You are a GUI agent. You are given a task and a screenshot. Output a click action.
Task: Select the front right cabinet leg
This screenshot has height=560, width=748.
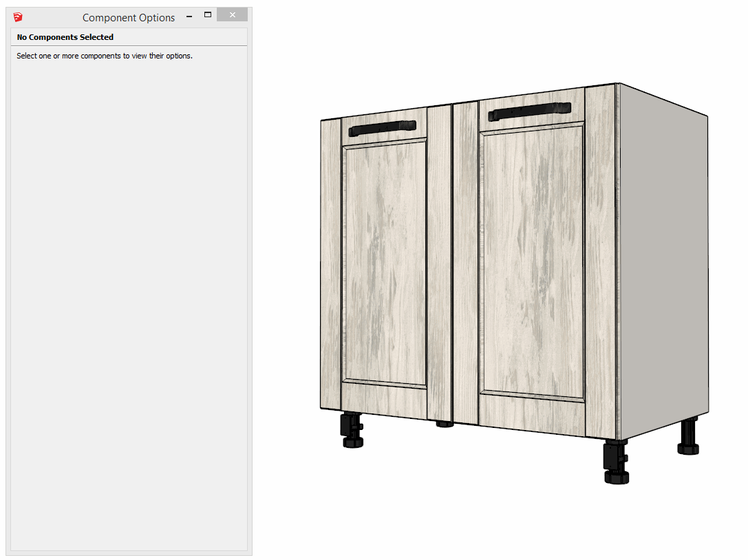[615, 461]
